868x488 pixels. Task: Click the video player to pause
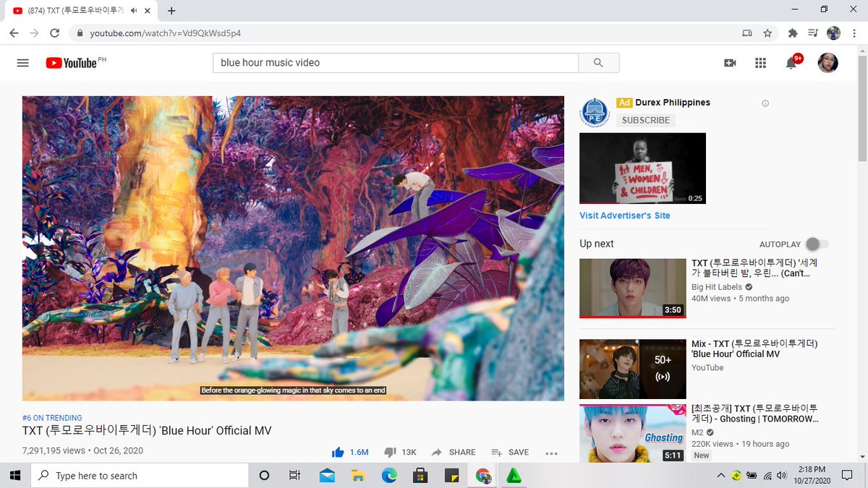(x=293, y=248)
